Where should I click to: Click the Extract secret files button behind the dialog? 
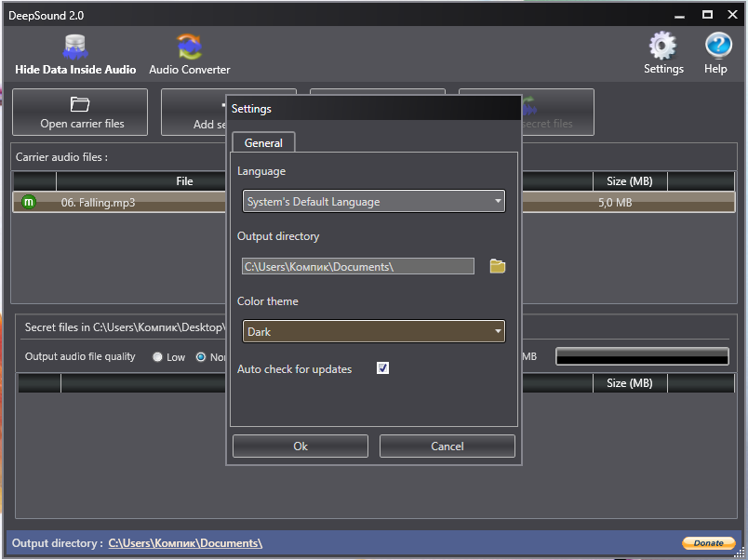[x=558, y=113]
